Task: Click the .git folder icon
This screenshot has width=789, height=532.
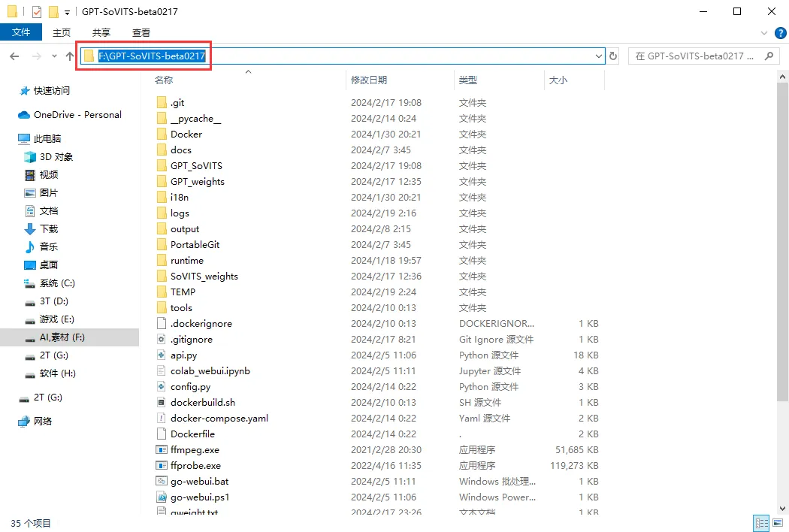Action: [162, 103]
